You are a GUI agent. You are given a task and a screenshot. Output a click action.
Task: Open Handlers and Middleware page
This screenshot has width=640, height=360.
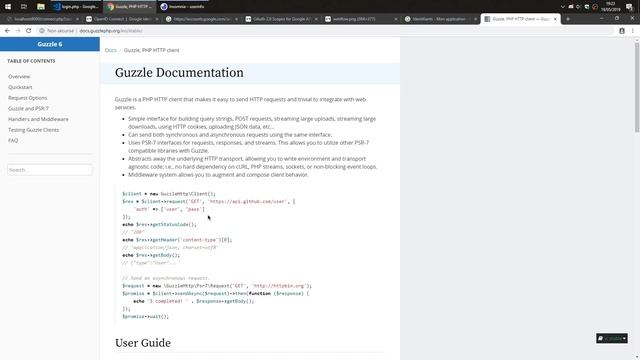click(x=38, y=119)
